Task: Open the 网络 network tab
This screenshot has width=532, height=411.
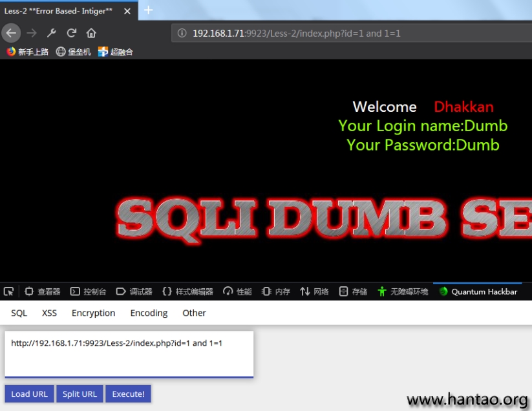Action: pos(315,291)
